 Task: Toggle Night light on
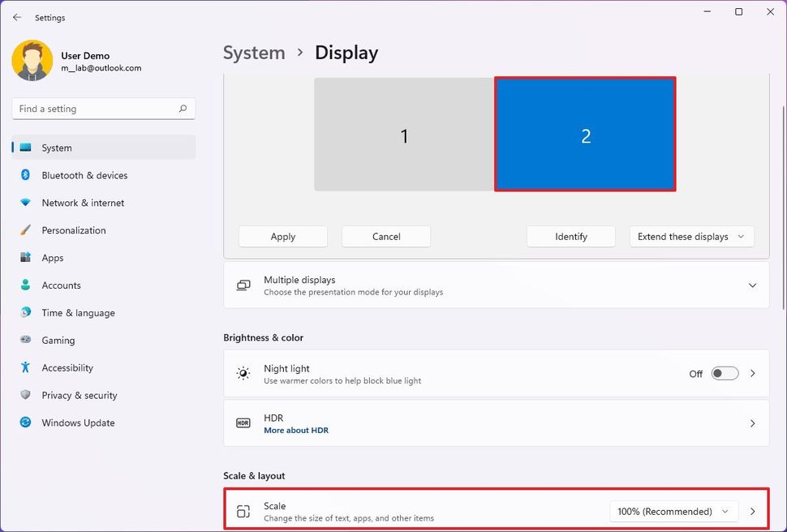tap(724, 373)
